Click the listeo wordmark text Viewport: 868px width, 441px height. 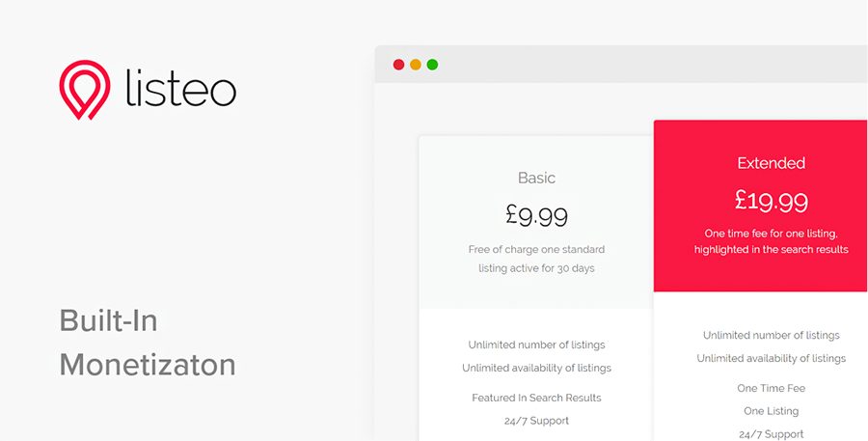(x=181, y=88)
